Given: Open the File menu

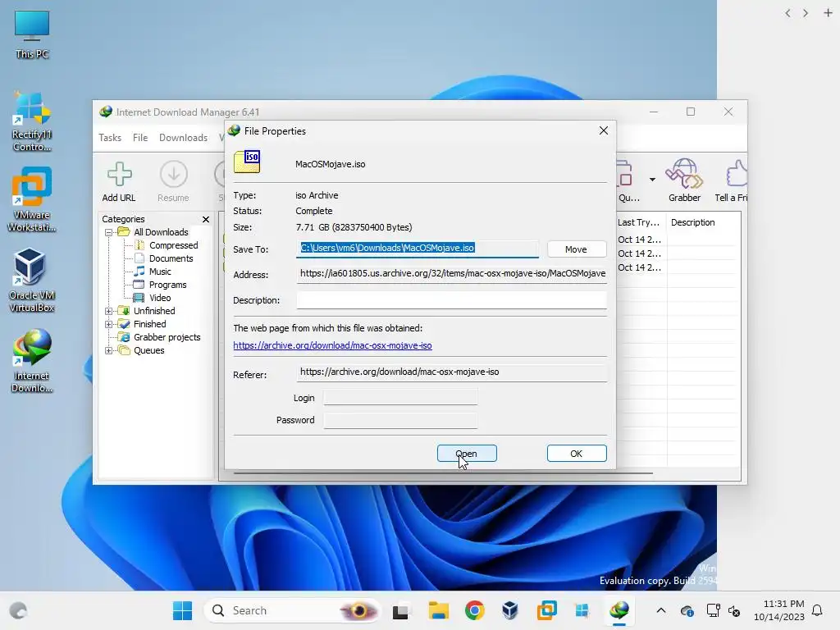Looking at the screenshot, I should [140, 138].
